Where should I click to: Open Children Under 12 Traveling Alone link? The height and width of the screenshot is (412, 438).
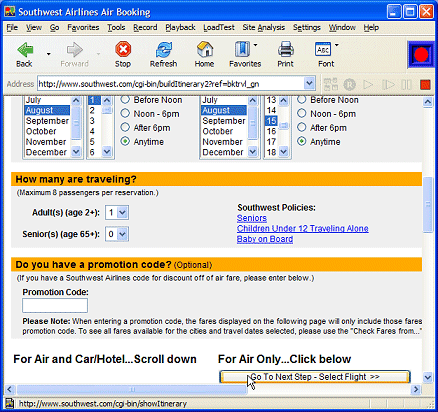tap(303, 228)
